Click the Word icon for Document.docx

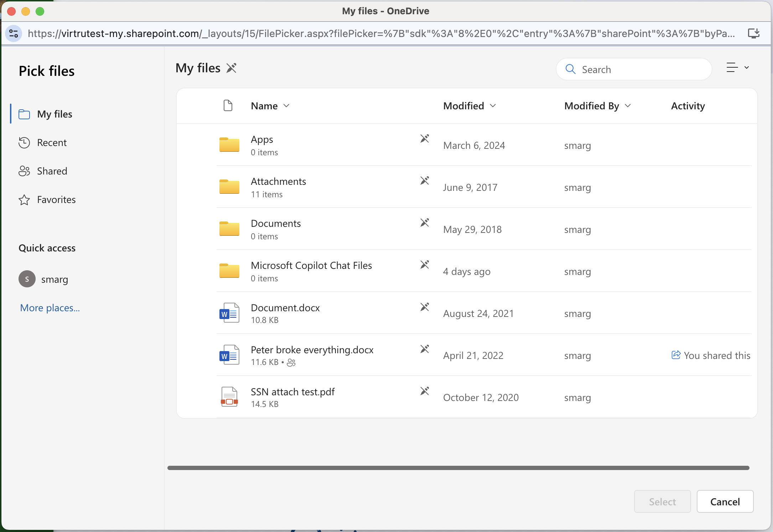229,313
